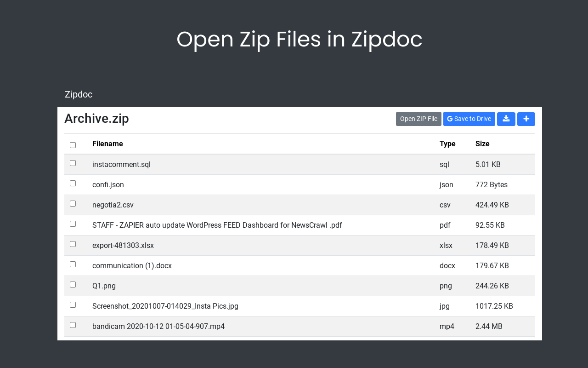
Task: Click the Open Zip Files in Zipdoc heading
Action: [300, 40]
